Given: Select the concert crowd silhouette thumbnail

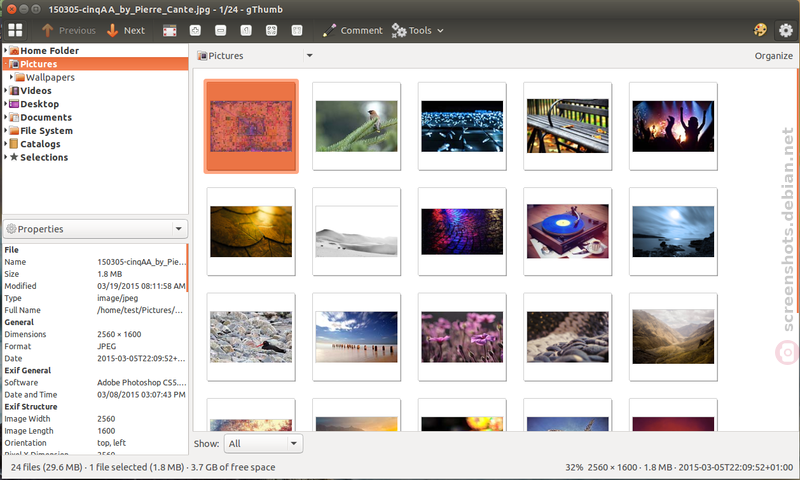Looking at the screenshot, I should point(673,126).
